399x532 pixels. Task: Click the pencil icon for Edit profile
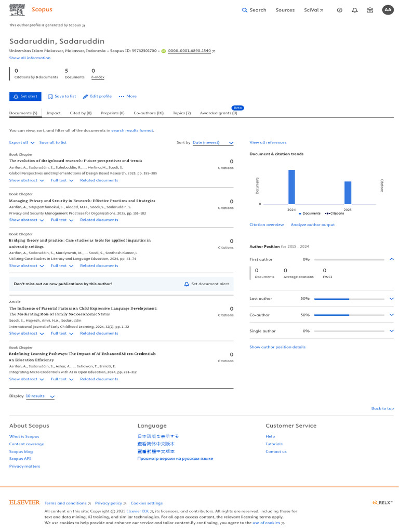coord(86,97)
